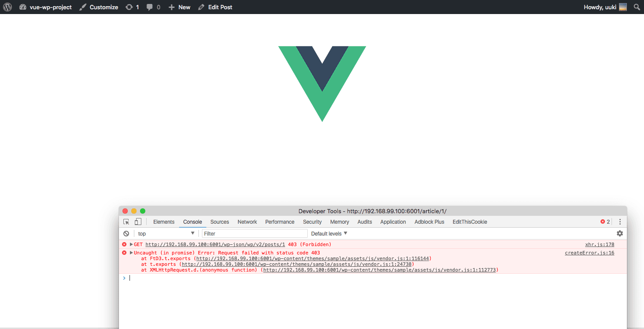Switch to the Elements tab
644x329 pixels.
(x=164, y=222)
